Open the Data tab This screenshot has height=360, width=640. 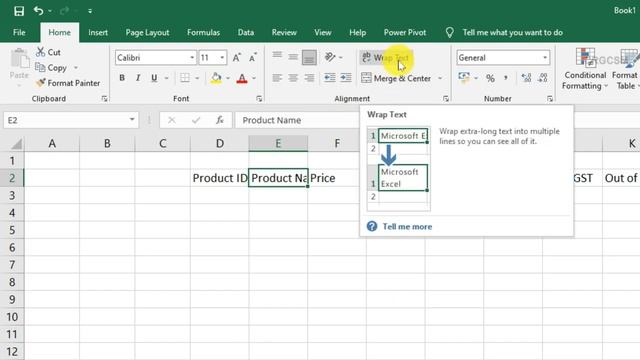pyautogui.click(x=246, y=33)
